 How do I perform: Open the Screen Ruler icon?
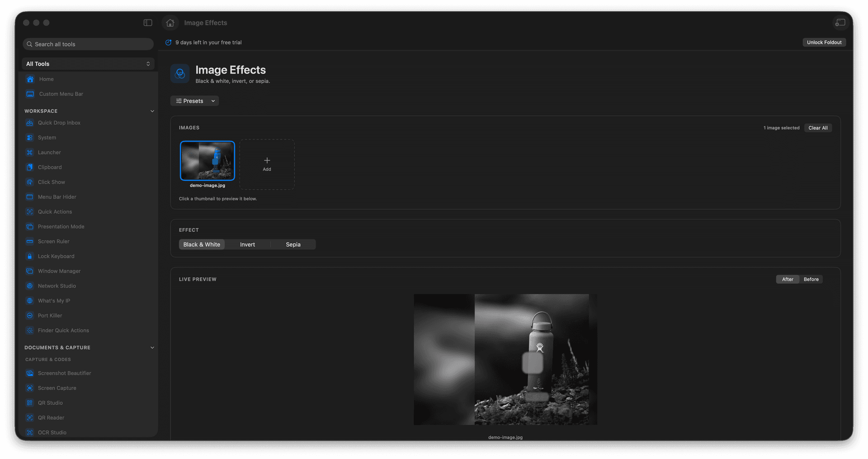(30, 241)
